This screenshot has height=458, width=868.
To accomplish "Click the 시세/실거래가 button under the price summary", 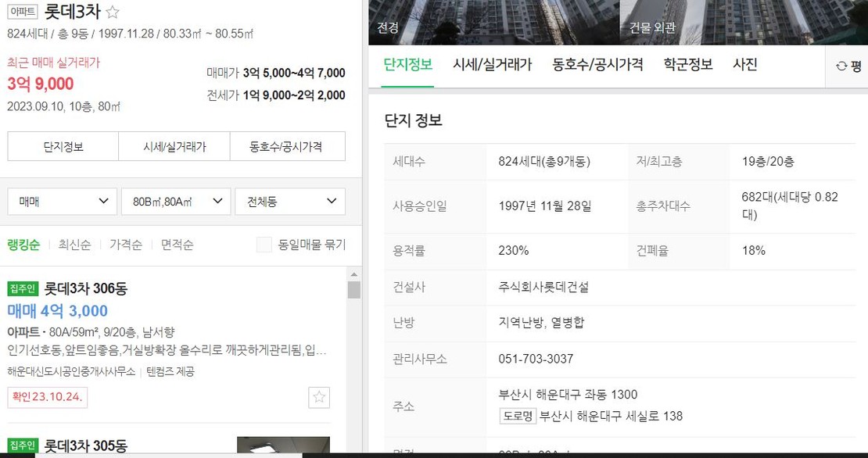I will pos(174,147).
